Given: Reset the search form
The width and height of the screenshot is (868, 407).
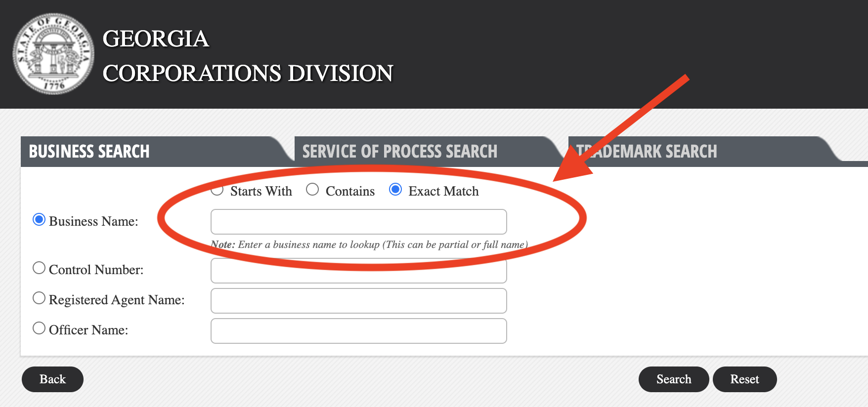Looking at the screenshot, I should click(744, 379).
